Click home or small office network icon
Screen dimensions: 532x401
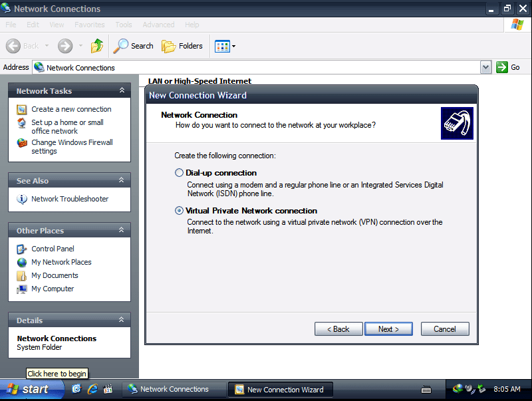tap(22, 123)
